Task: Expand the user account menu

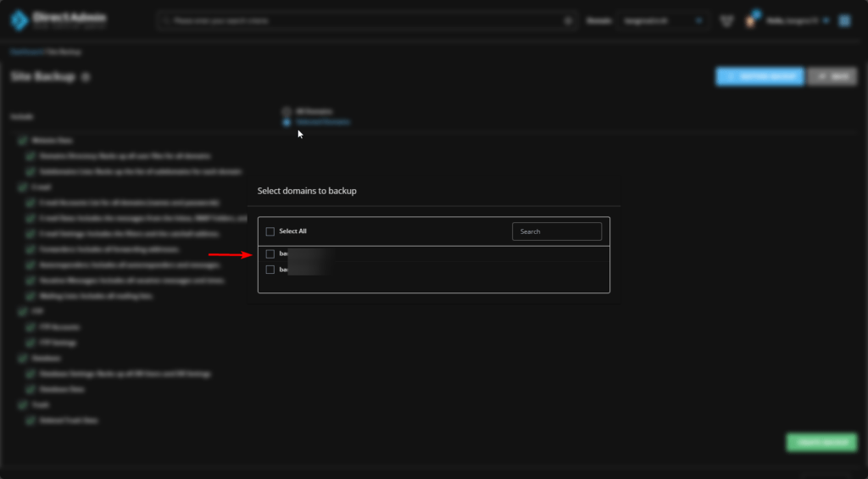Action: click(x=797, y=20)
